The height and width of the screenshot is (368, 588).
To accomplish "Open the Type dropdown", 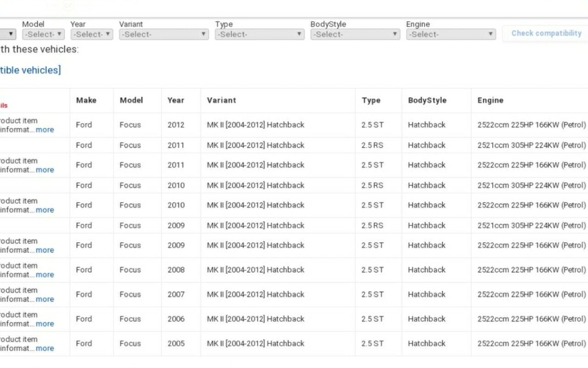I will [260, 34].
